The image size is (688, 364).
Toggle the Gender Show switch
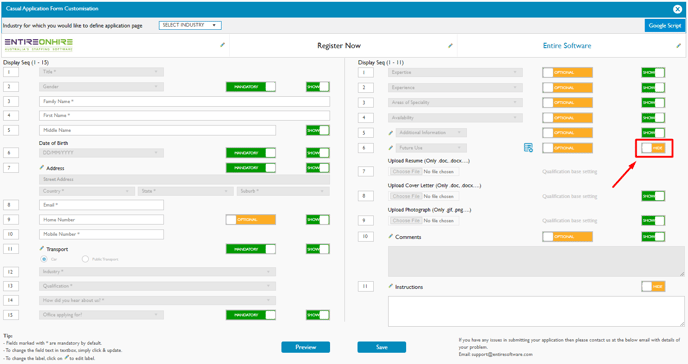pos(318,87)
